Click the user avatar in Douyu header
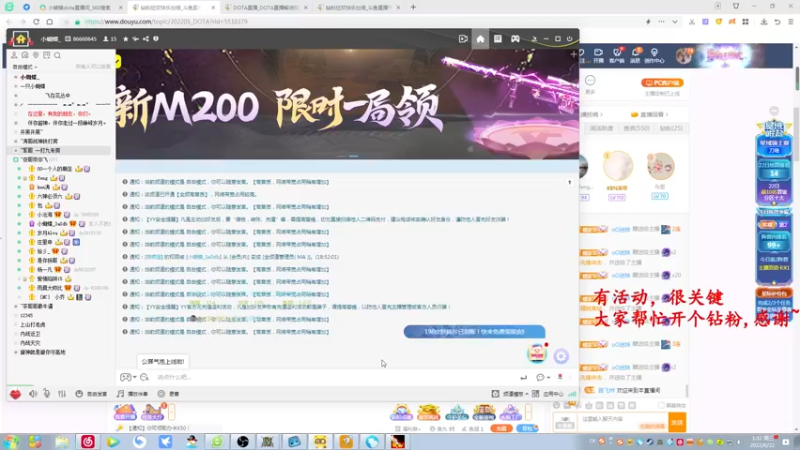This screenshot has width=800, height=450. 684,56
